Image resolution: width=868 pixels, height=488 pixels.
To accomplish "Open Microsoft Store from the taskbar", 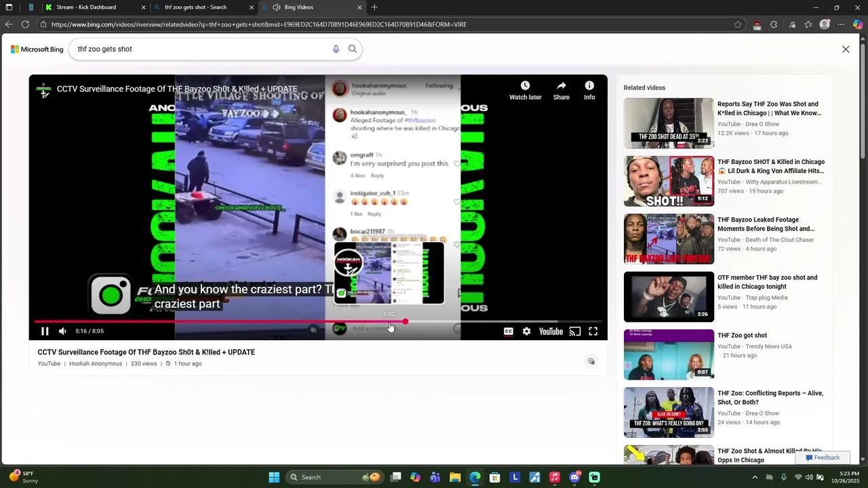I will click(x=495, y=477).
